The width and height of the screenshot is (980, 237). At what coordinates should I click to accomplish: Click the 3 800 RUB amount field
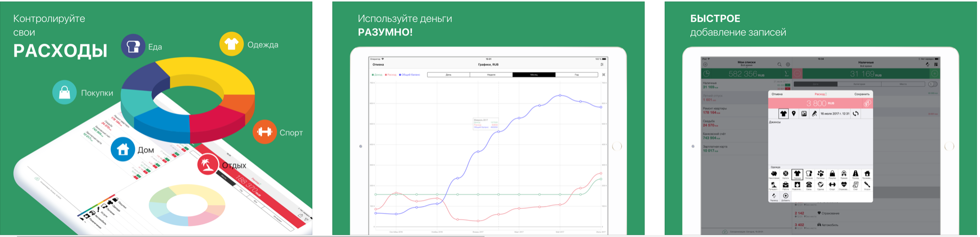820,103
